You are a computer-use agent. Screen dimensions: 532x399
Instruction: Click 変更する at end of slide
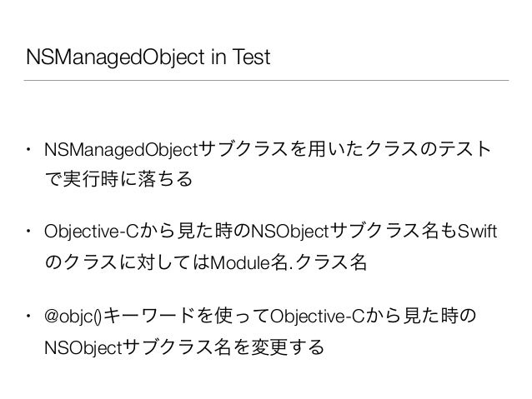click(x=288, y=347)
